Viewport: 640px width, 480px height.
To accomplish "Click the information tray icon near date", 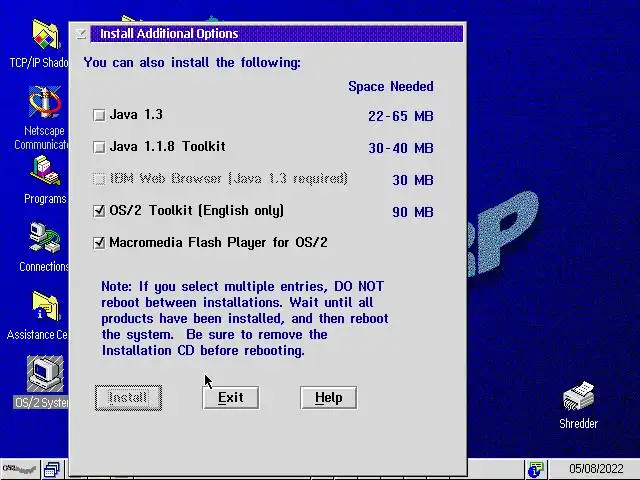I will (x=536, y=469).
